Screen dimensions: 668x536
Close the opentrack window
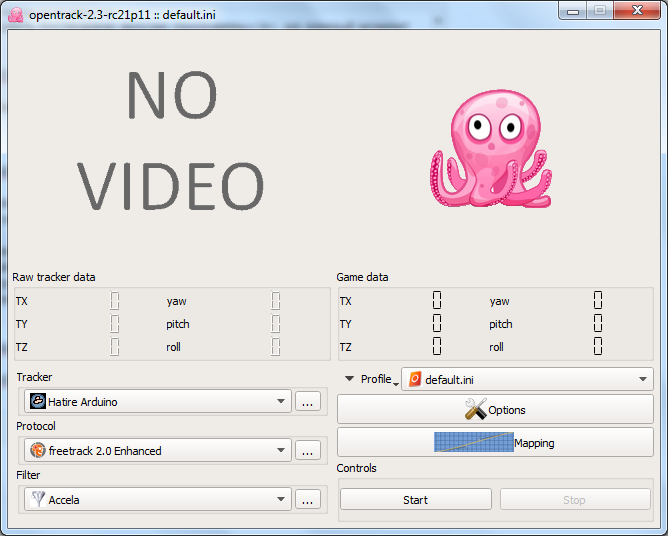(x=637, y=11)
